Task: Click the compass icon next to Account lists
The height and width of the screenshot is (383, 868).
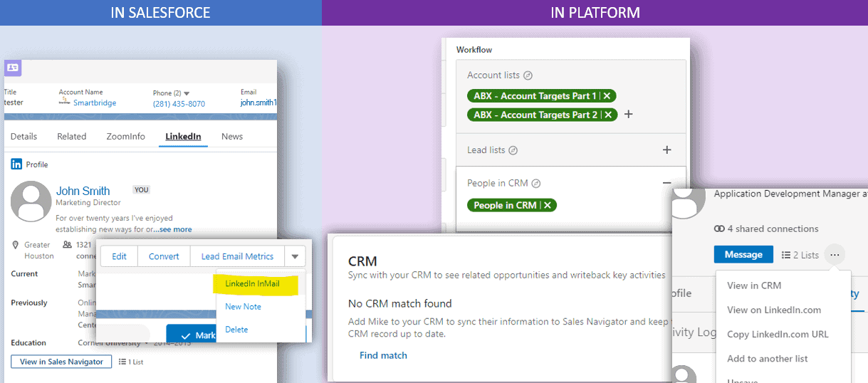Action: pyautogui.click(x=528, y=75)
